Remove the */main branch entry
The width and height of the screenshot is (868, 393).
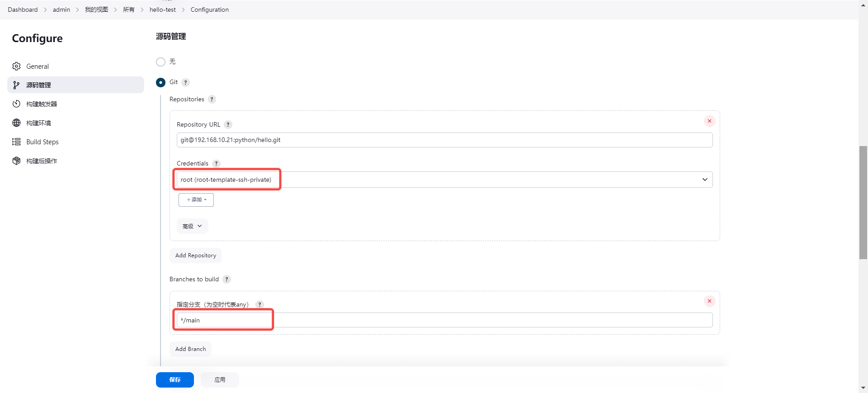pos(709,301)
